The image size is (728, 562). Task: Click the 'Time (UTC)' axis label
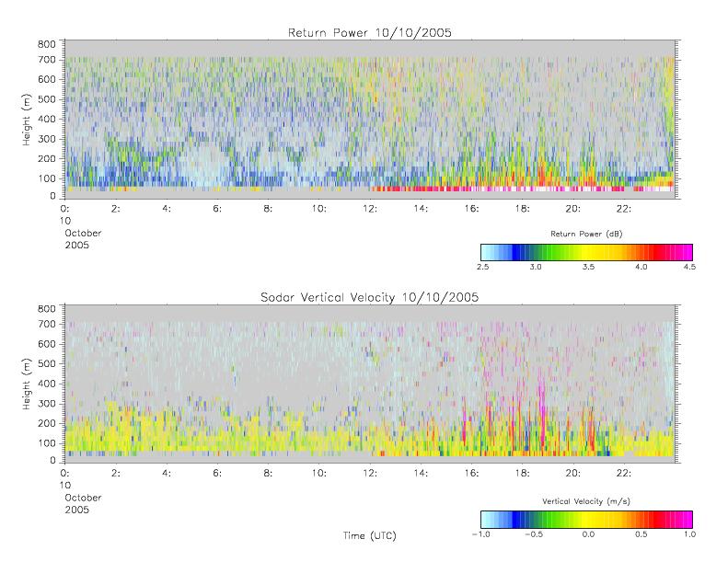point(370,535)
